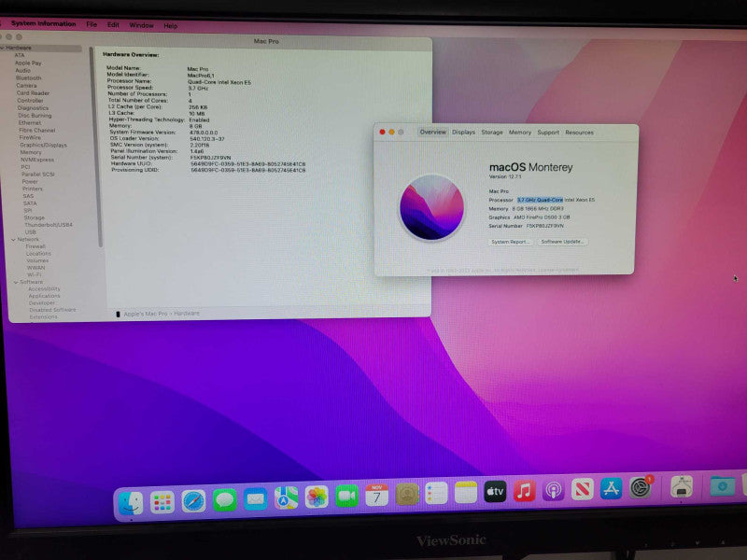Collapse the Network section in sidebar
The image size is (747, 560).
point(13,240)
